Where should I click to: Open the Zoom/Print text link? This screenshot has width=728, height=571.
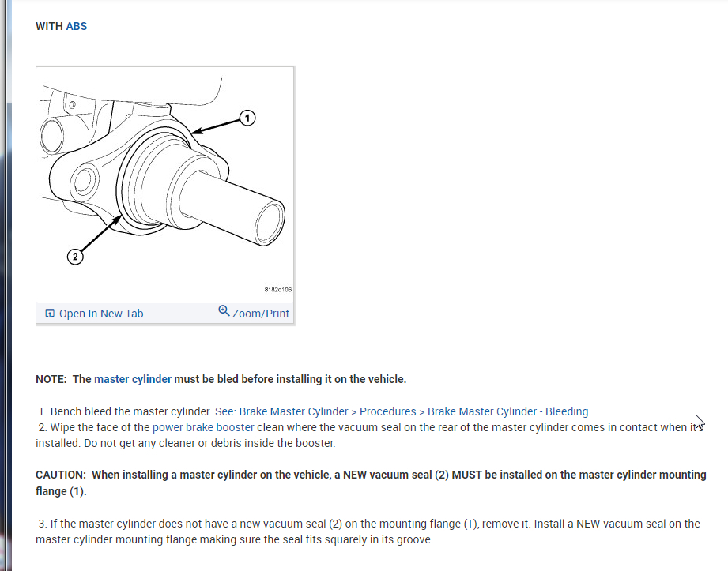(x=261, y=314)
